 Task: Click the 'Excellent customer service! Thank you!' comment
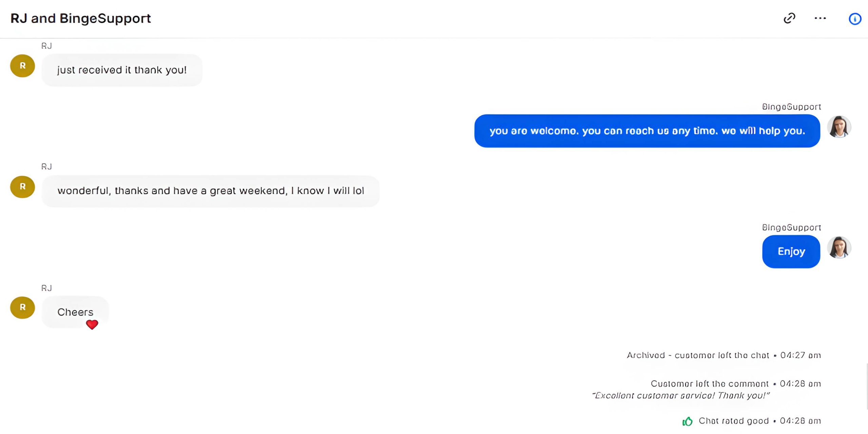[x=681, y=396]
